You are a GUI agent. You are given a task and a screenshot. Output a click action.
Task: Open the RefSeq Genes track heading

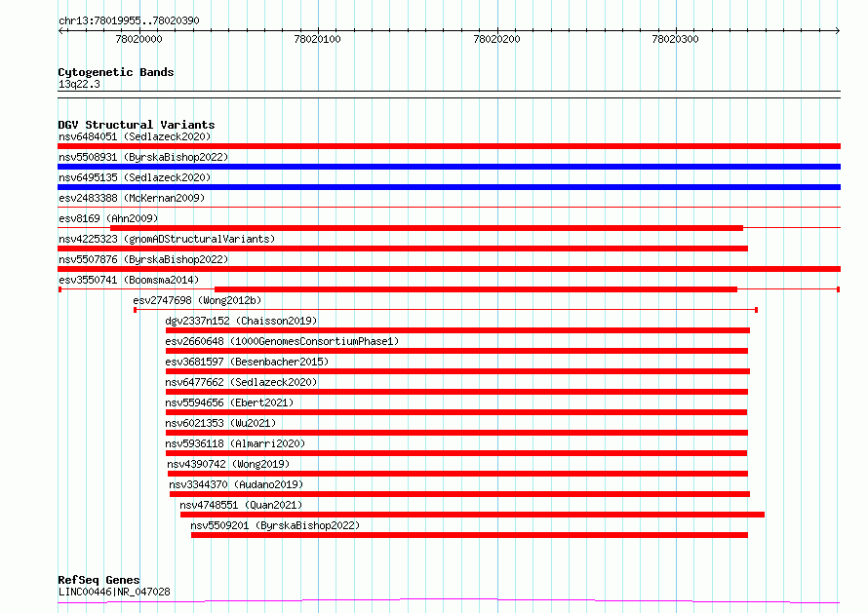99,580
